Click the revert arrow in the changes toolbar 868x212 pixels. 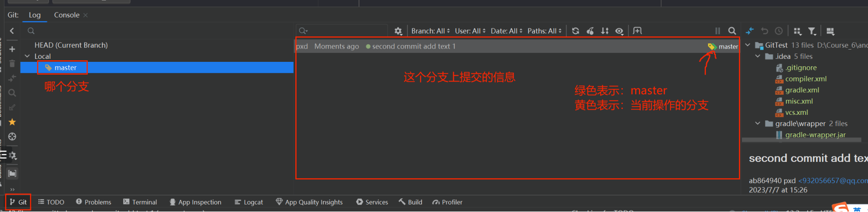[765, 31]
